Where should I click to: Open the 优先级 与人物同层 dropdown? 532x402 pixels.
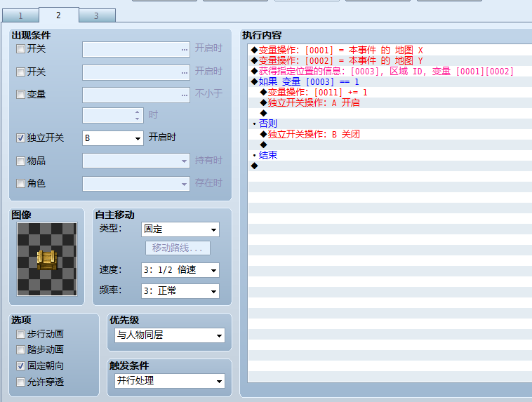(170, 335)
